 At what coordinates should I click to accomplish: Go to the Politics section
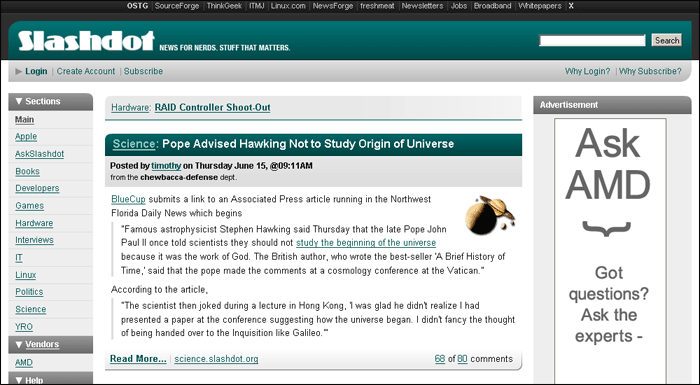[x=29, y=292]
